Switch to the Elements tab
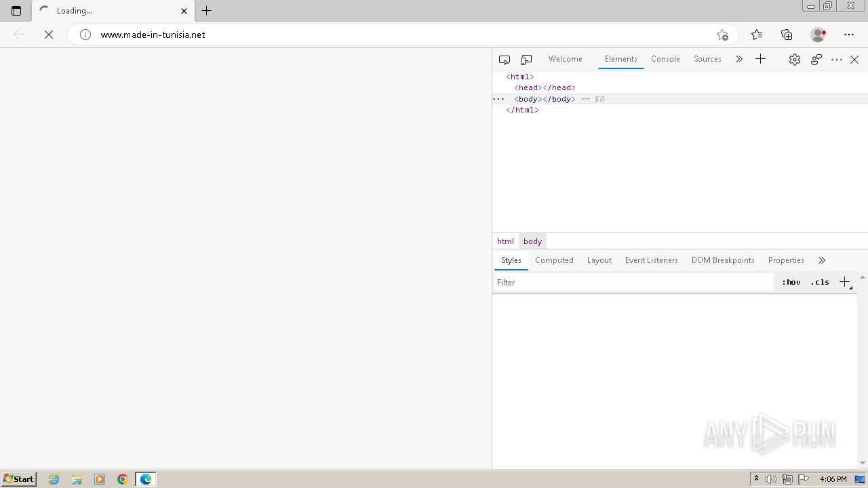The width and height of the screenshot is (868, 488). click(621, 59)
